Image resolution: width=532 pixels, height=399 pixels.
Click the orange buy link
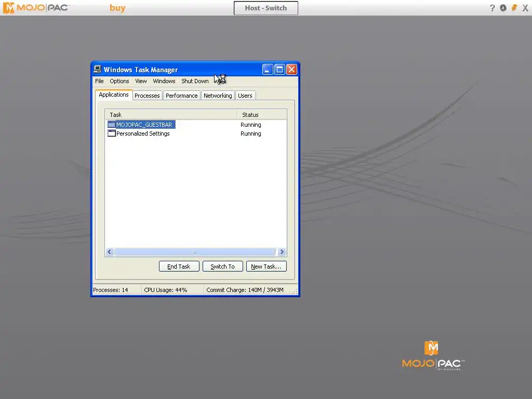click(x=117, y=8)
